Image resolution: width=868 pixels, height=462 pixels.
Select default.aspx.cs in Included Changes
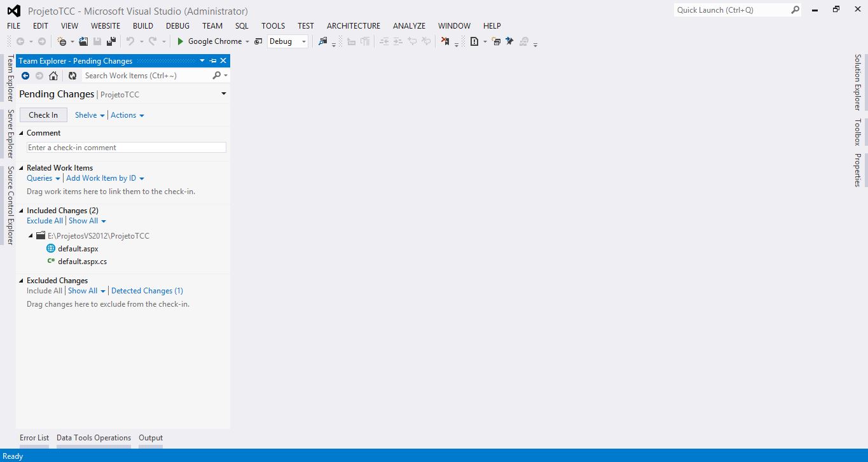(x=82, y=262)
